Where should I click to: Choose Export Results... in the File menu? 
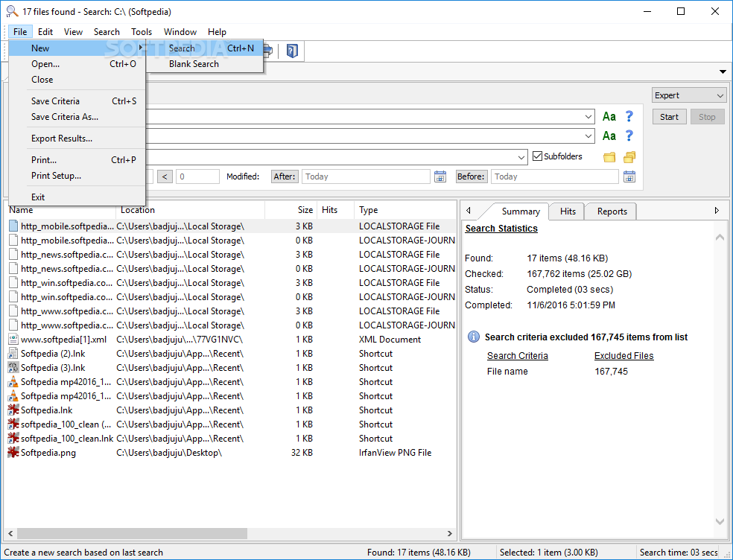(77, 139)
